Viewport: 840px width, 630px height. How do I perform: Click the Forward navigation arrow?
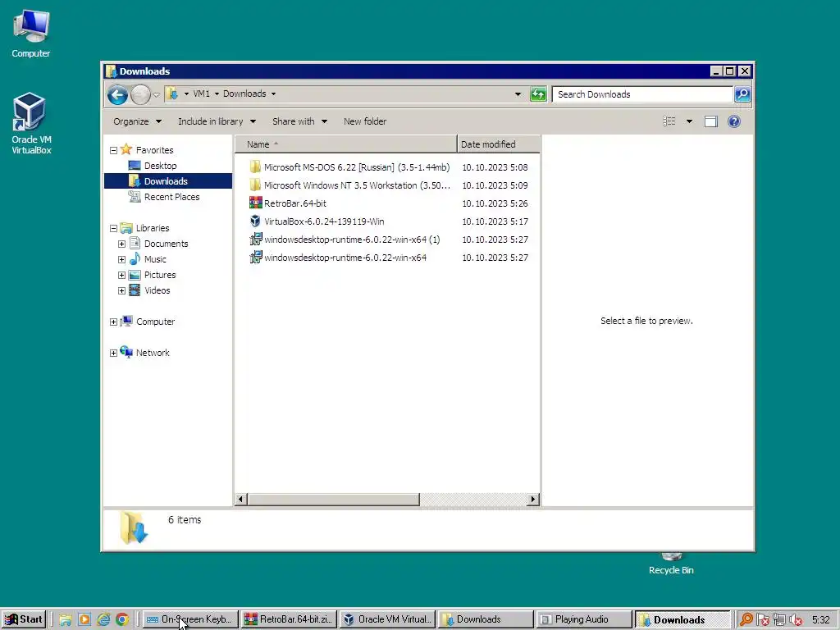140,95
